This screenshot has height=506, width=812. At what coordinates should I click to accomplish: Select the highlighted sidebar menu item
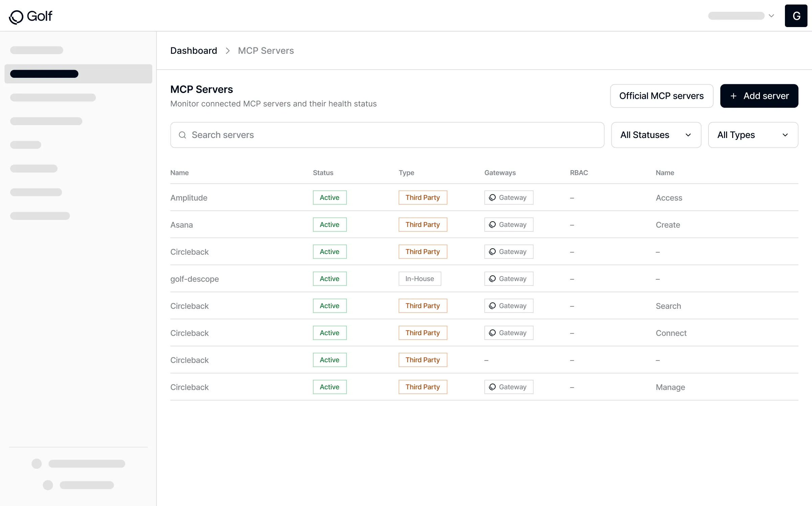pyautogui.click(x=78, y=74)
